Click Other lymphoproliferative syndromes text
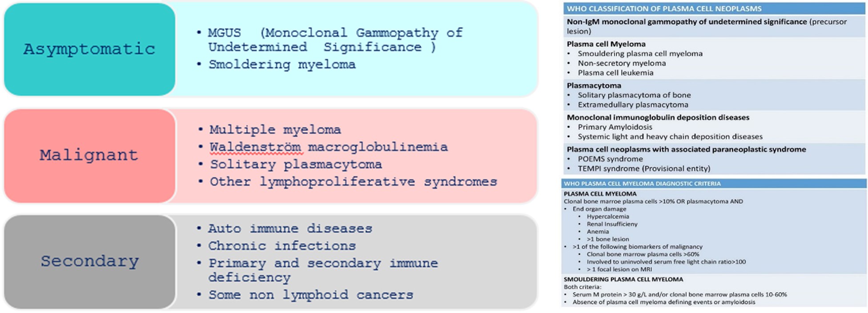The height and width of the screenshot is (313, 868). coord(354,182)
